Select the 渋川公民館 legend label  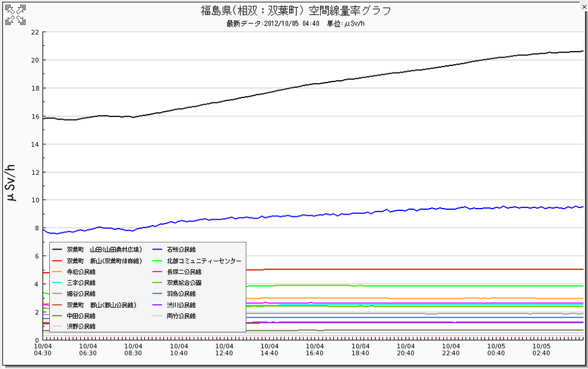click(x=181, y=305)
